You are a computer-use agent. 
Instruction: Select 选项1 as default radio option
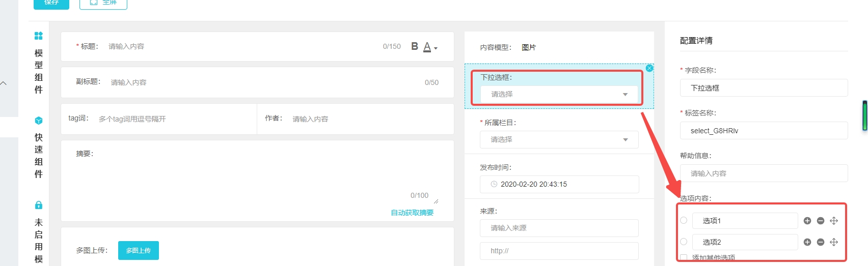pyautogui.click(x=684, y=220)
